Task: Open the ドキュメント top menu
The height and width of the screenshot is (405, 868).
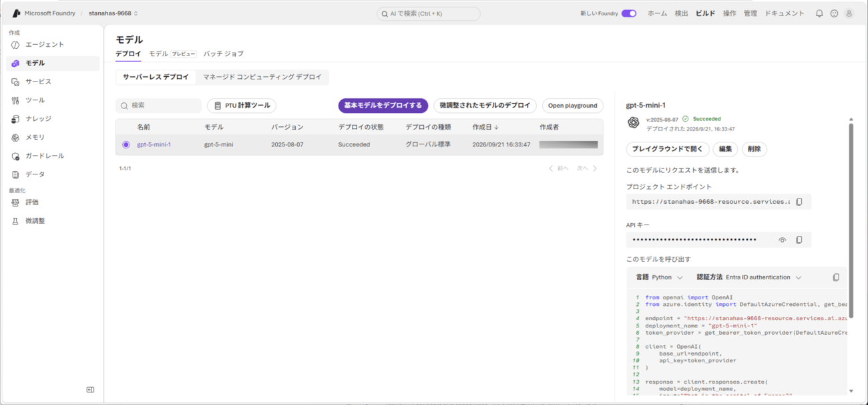Action: coord(785,13)
